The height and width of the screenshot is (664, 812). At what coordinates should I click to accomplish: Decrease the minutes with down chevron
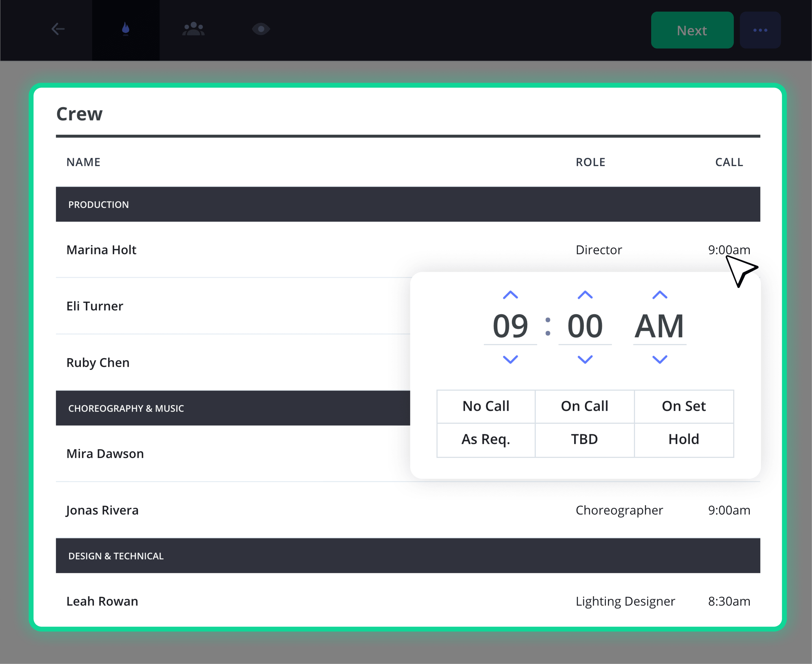pyautogui.click(x=585, y=359)
